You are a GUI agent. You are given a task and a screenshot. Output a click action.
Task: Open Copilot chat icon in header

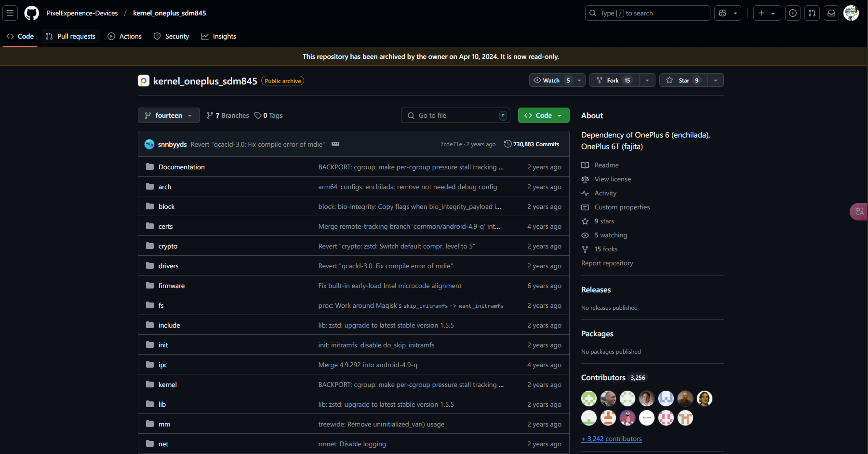[x=722, y=13]
